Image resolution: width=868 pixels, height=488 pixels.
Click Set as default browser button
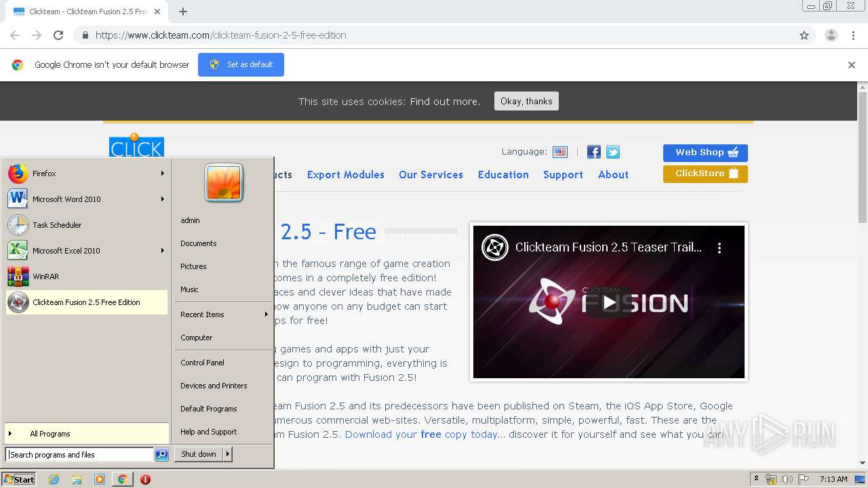click(x=241, y=64)
